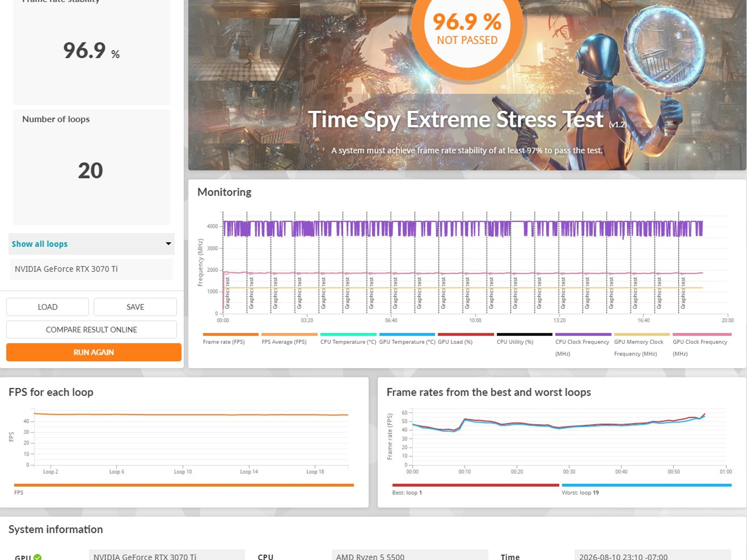Click the 20:00 time label on Monitoring chart
747x560 pixels.
coord(728,320)
